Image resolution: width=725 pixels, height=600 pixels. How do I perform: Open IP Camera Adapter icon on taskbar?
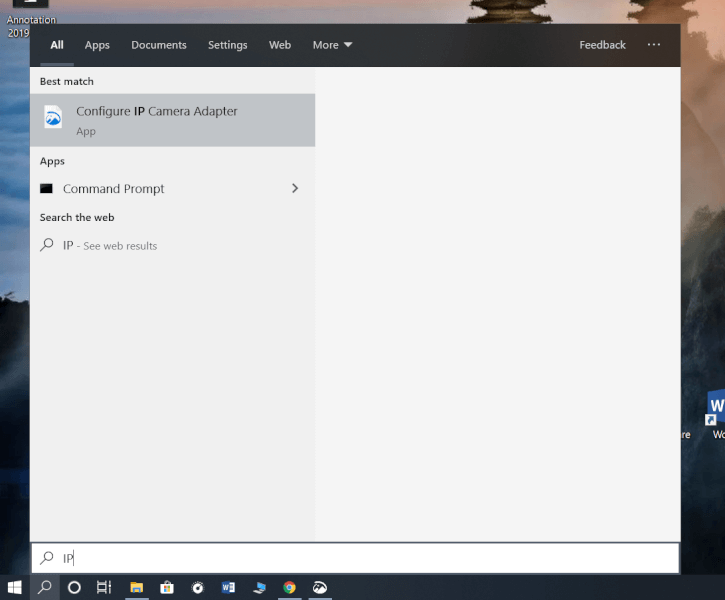320,588
